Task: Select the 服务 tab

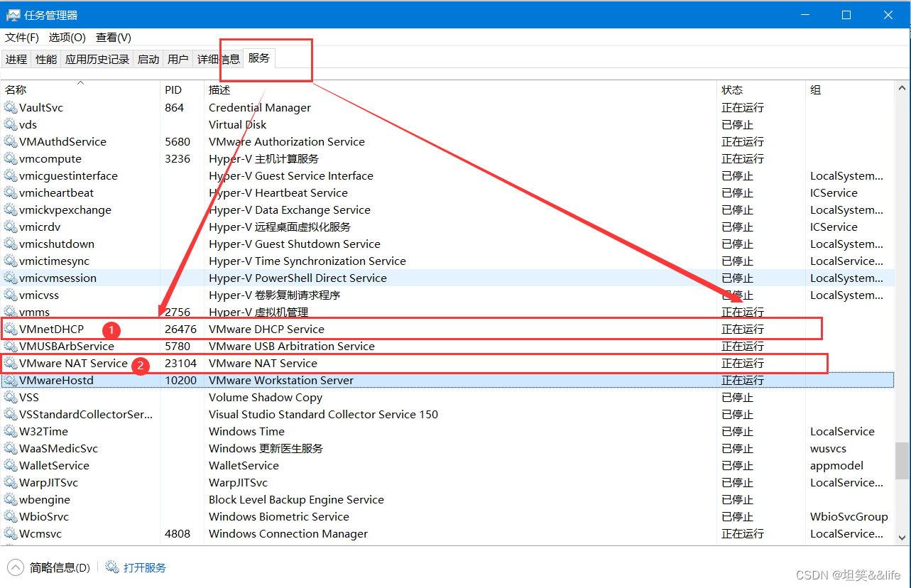Action: click(x=259, y=58)
